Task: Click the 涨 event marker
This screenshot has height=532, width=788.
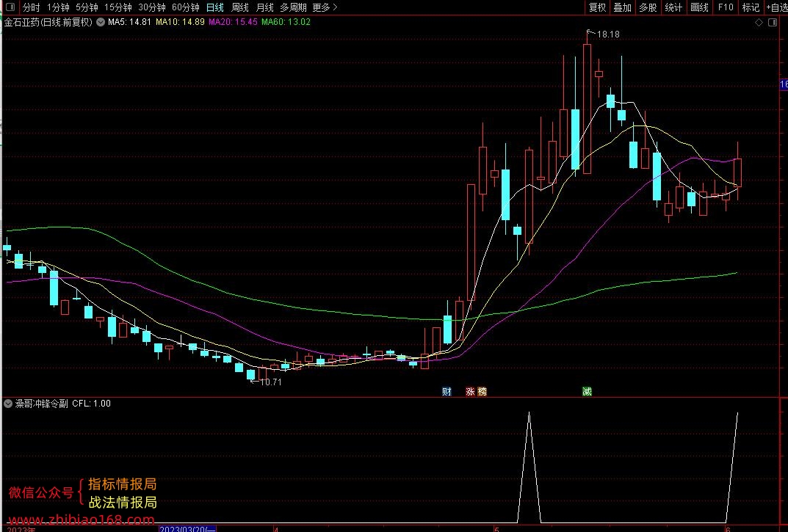Action: [x=471, y=391]
